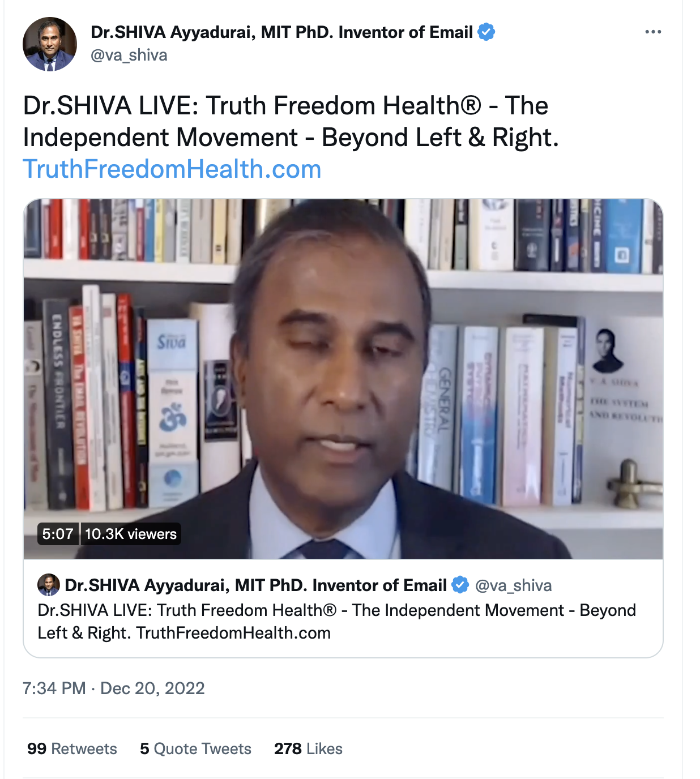
Task: Open author name Dr.SHIVA Ayyadurai profile
Action: coord(281,32)
